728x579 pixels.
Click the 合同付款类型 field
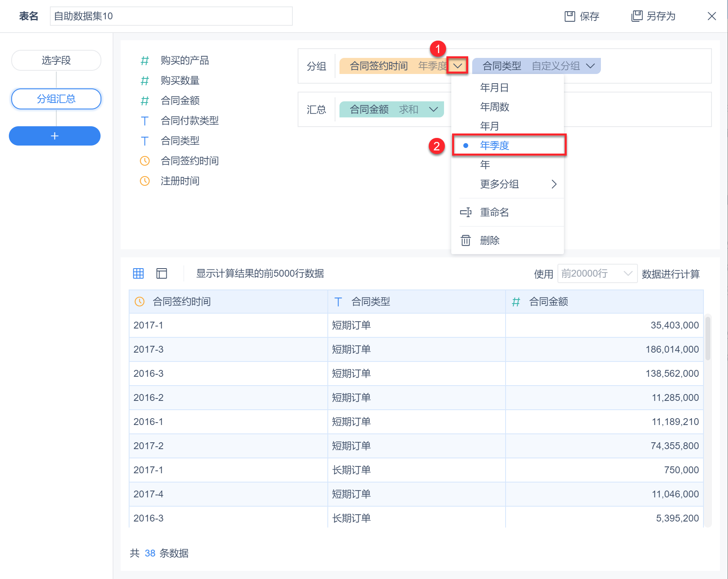190,121
